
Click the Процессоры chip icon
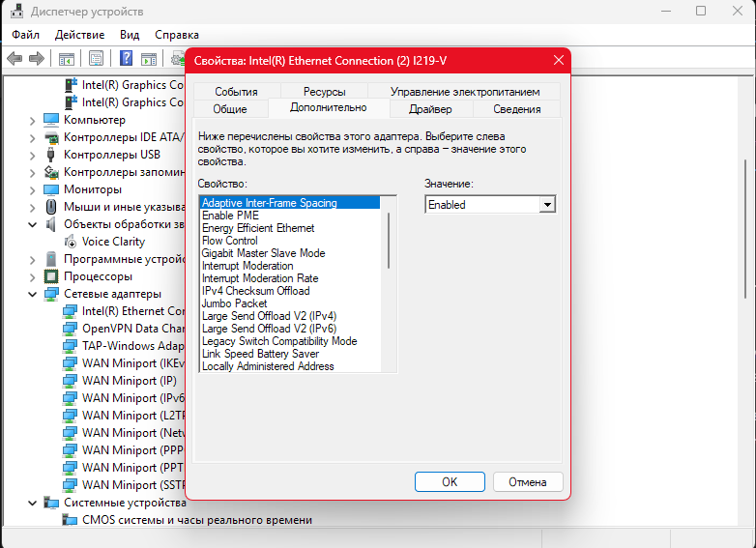click(52, 276)
